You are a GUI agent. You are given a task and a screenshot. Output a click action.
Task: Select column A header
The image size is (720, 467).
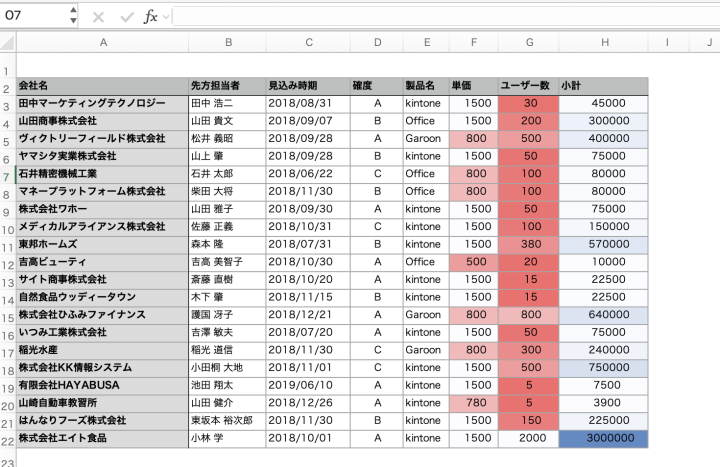102,42
